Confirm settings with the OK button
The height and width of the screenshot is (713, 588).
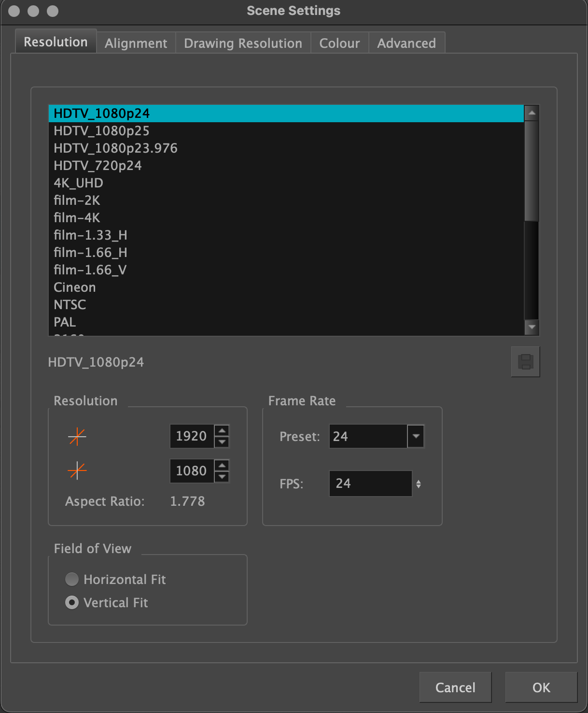pyautogui.click(x=541, y=687)
